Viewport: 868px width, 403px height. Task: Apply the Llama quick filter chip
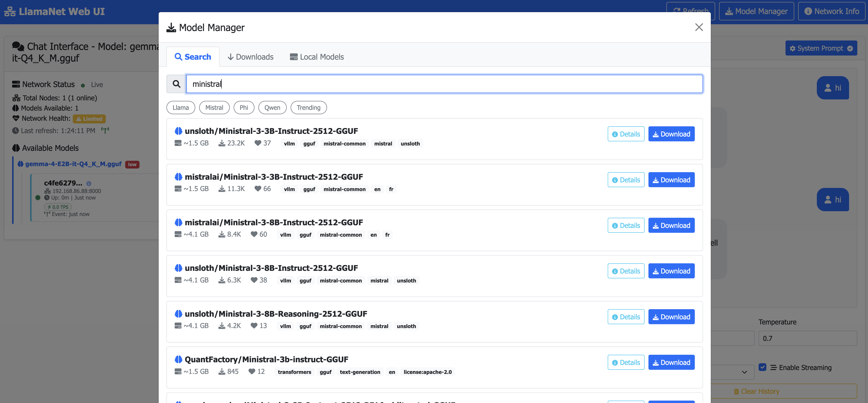180,108
